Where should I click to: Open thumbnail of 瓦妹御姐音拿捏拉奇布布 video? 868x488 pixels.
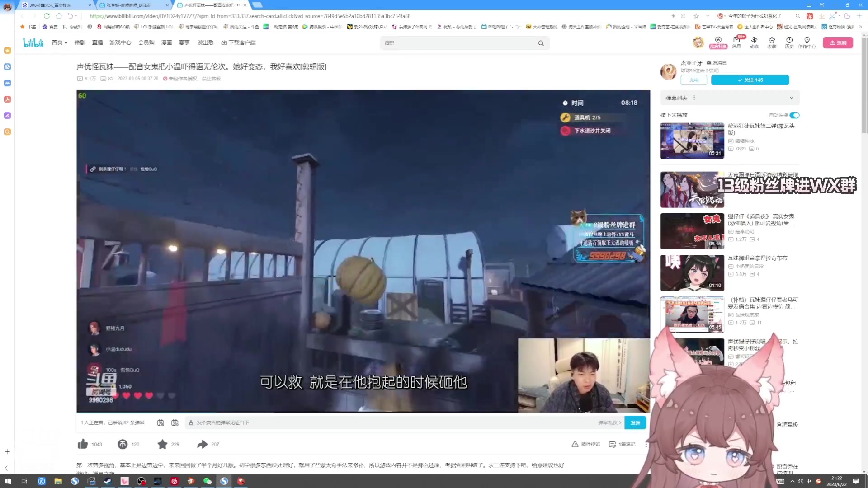pyautogui.click(x=692, y=273)
